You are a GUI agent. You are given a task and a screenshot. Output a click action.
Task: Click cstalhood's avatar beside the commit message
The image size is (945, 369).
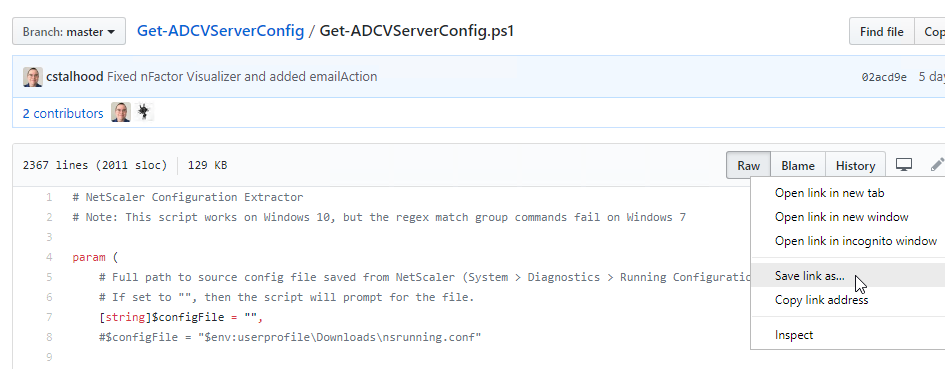(x=33, y=77)
